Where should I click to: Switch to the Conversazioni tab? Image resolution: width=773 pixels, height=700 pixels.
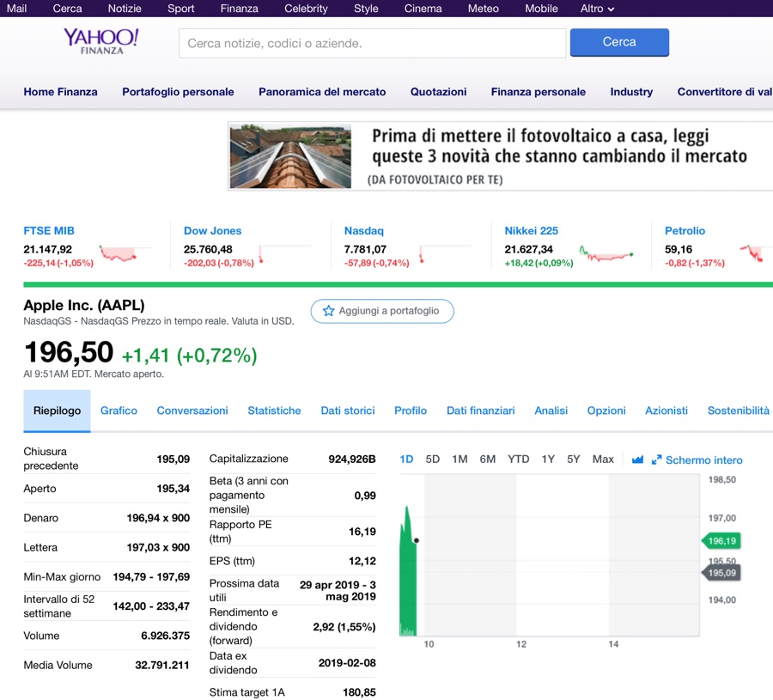click(192, 411)
